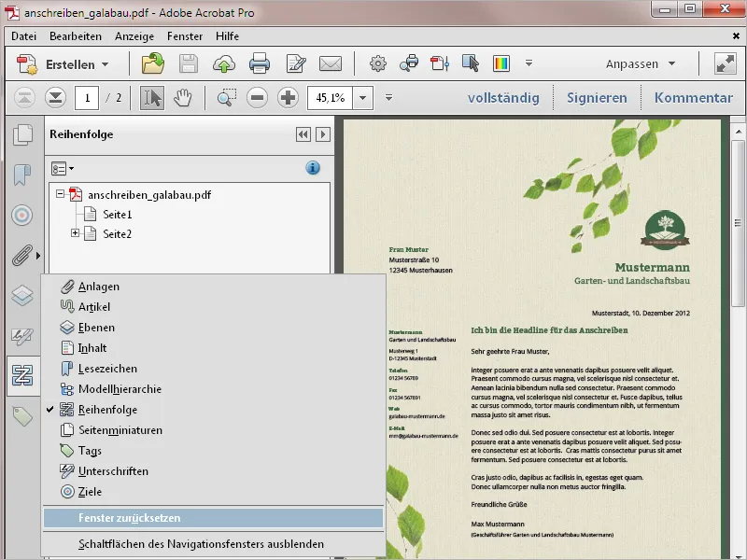Choose Fenster zurücksetzen from the menu
Image resolution: width=747 pixels, height=560 pixels.
(130, 518)
